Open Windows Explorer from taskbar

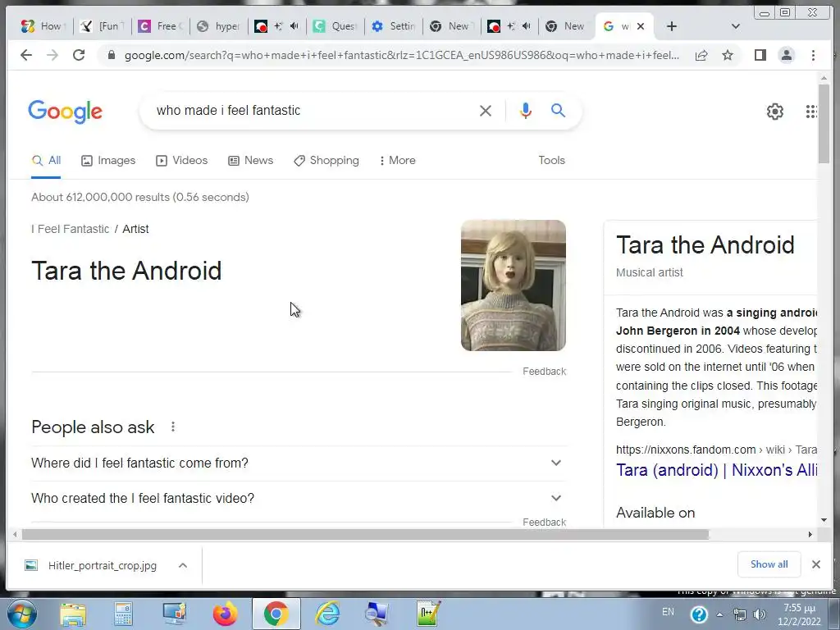(x=73, y=614)
